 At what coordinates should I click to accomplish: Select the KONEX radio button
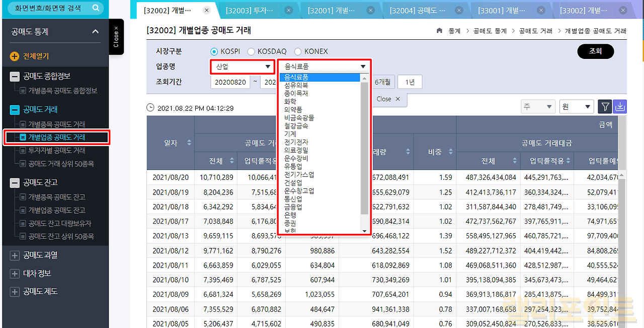click(298, 51)
